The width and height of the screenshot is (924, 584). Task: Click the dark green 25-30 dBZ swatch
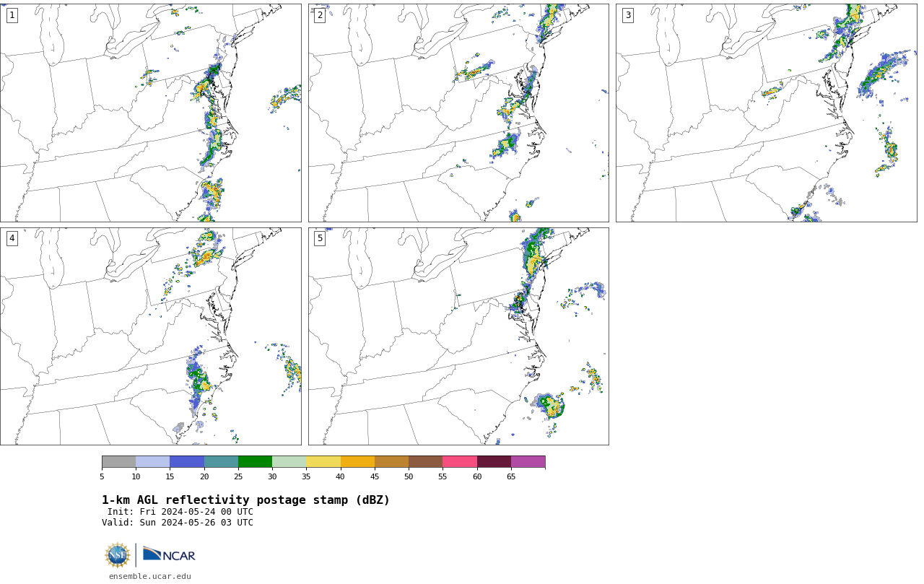[255, 462]
